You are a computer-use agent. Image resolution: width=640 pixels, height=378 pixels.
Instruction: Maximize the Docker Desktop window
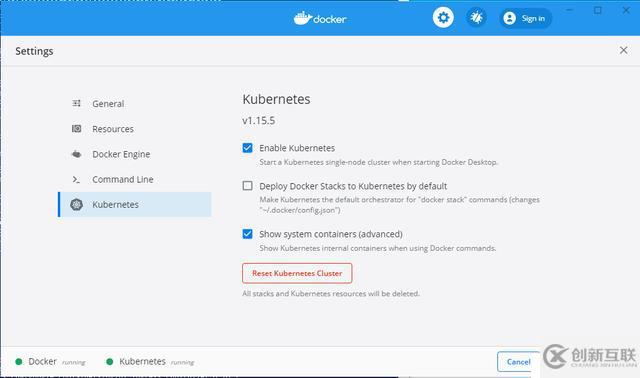point(598,10)
